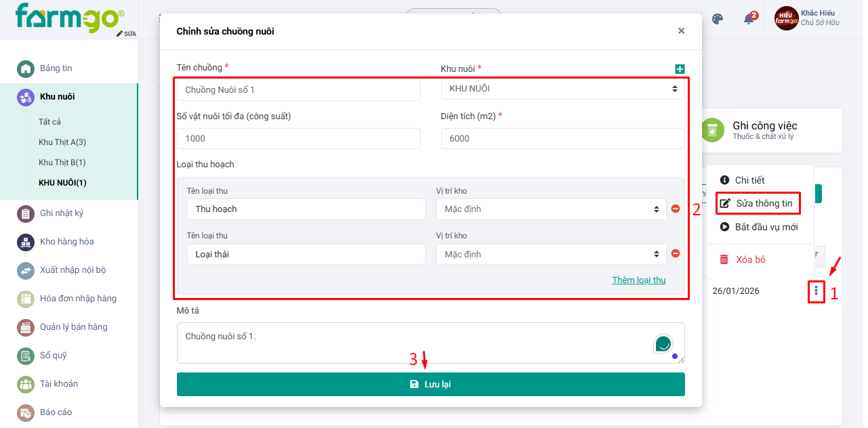
Task: Open Sổ quỹ from sidebar
Action: (53, 356)
